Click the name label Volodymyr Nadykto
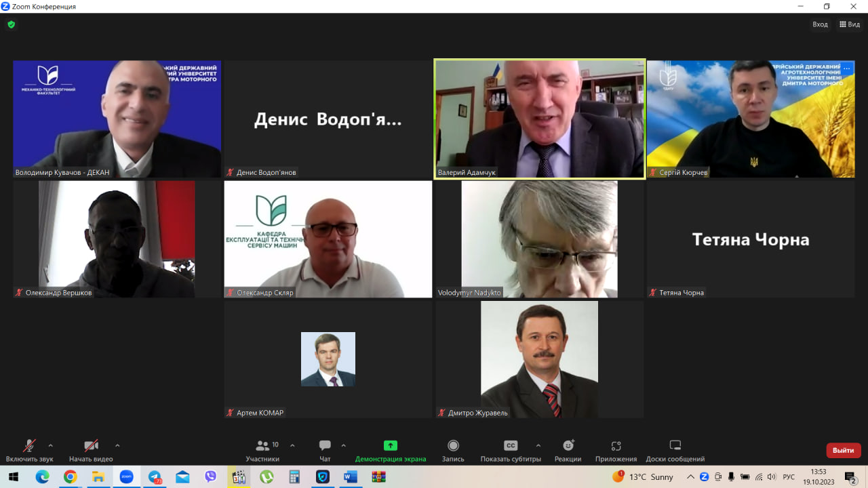 coord(469,293)
